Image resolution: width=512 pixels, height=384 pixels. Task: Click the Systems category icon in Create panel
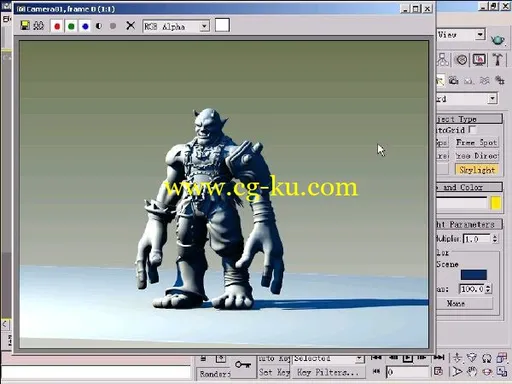click(x=500, y=80)
